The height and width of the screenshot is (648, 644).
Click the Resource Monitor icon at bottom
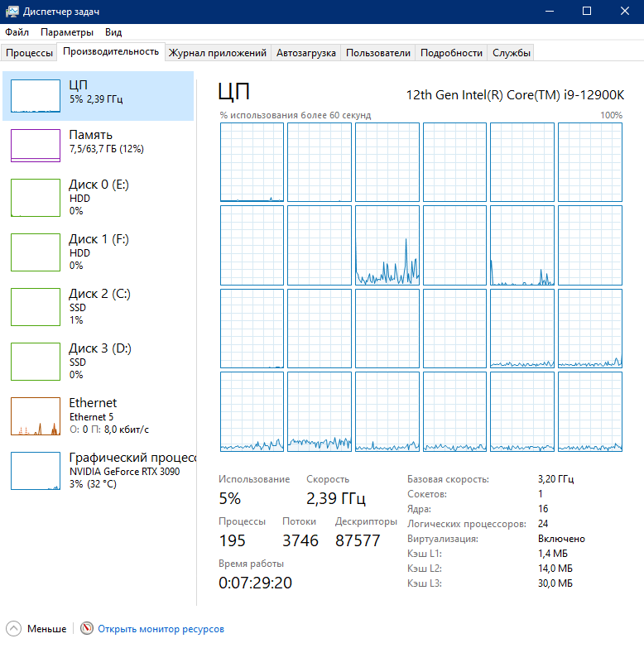pos(88,629)
